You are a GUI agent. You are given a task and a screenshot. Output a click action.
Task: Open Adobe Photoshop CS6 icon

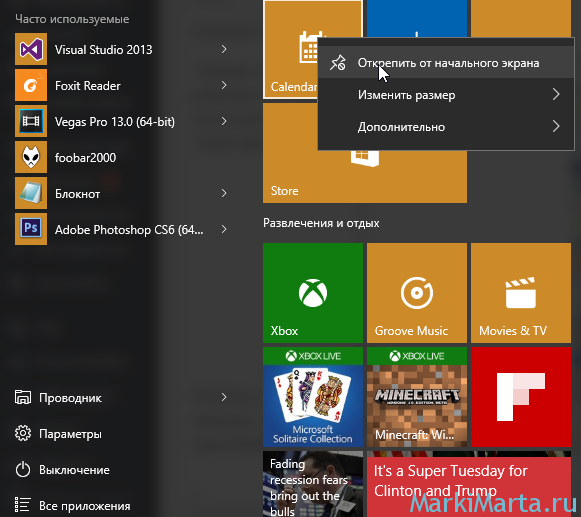pos(31,229)
